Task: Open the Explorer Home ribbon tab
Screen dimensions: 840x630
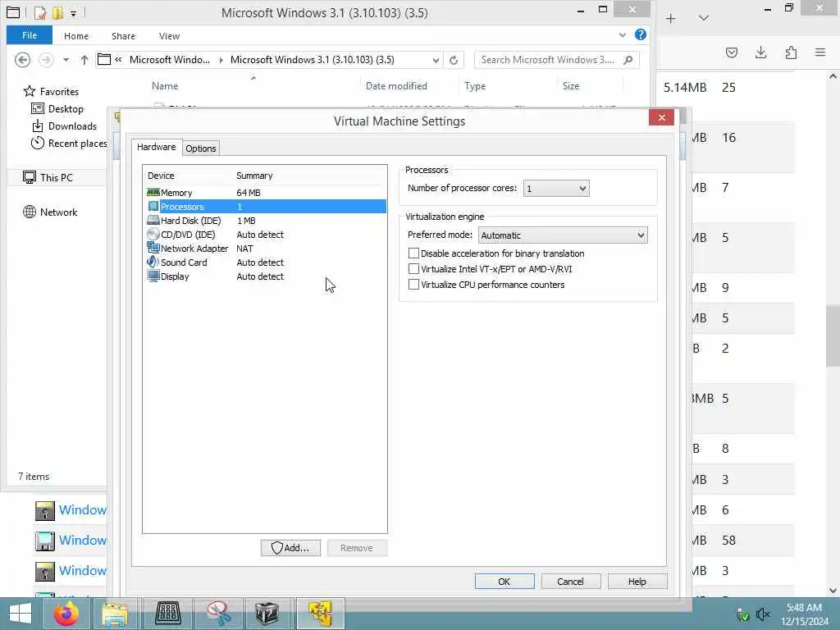Action: 76,36
